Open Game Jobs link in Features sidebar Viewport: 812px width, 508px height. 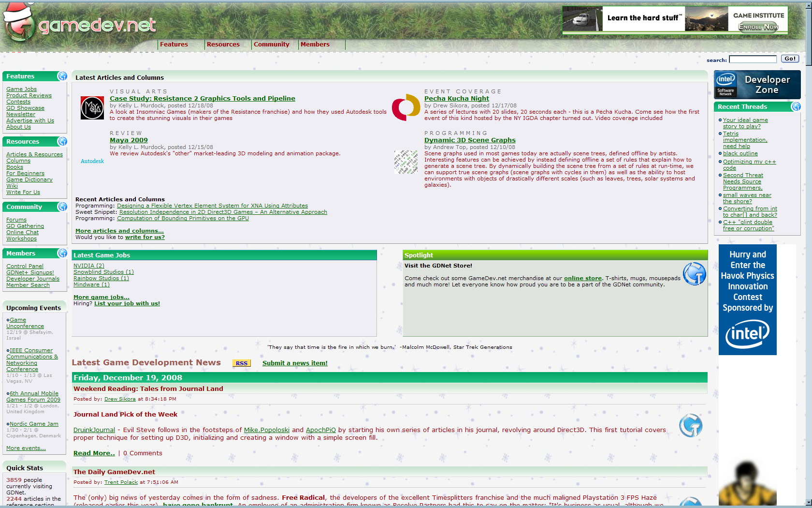click(21, 89)
